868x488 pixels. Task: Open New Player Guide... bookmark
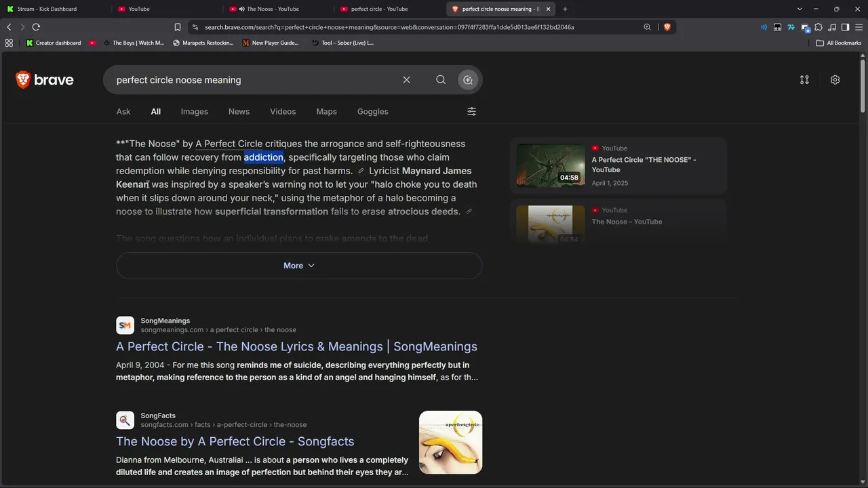271,43
